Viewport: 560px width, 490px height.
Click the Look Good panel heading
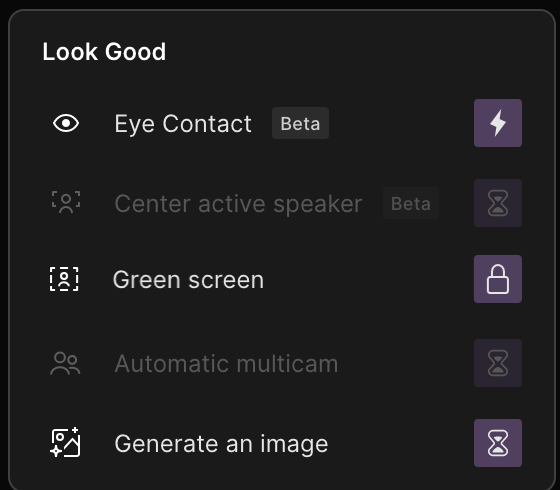click(104, 52)
